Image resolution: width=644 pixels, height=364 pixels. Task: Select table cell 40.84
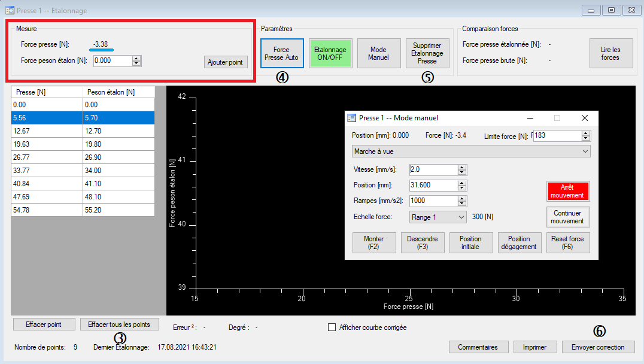pos(47,184)
